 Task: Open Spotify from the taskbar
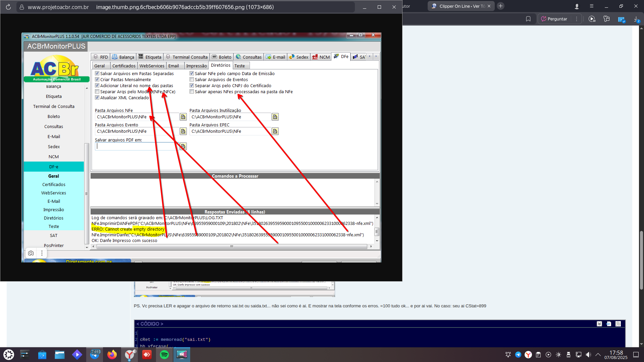[164, 355]
